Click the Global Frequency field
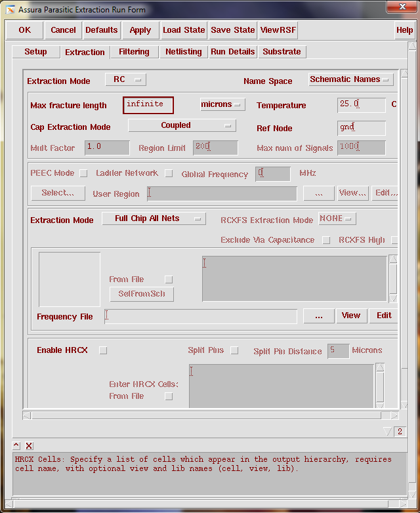Screen dimensions: 420x513 pos(273,174)
